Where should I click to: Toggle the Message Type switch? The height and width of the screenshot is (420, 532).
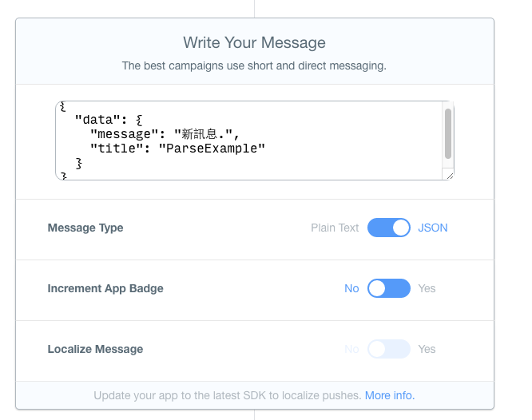point(389,228)
